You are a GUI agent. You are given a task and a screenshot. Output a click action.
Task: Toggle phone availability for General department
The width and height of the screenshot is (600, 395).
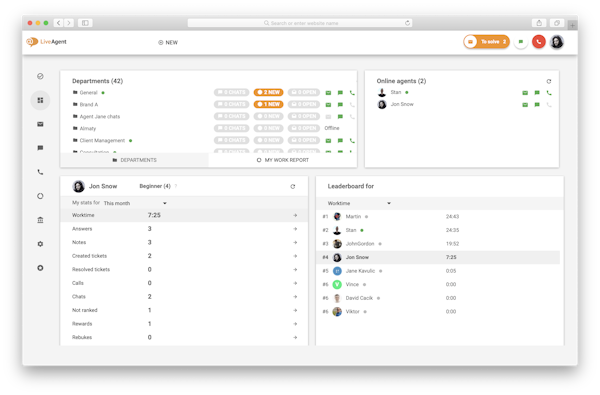click(x=352, y=93)
